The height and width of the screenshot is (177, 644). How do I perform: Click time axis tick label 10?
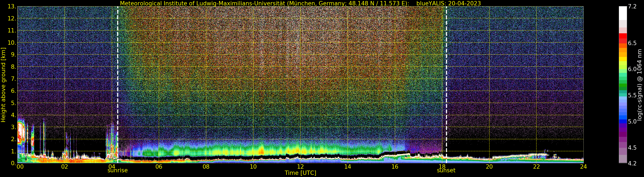[x=253, y=167]
